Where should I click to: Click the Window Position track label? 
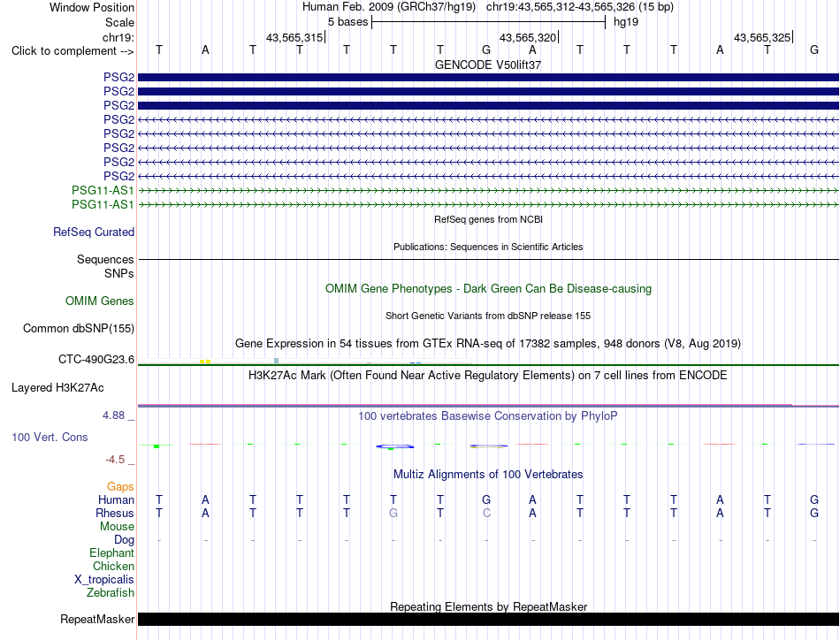92,7
